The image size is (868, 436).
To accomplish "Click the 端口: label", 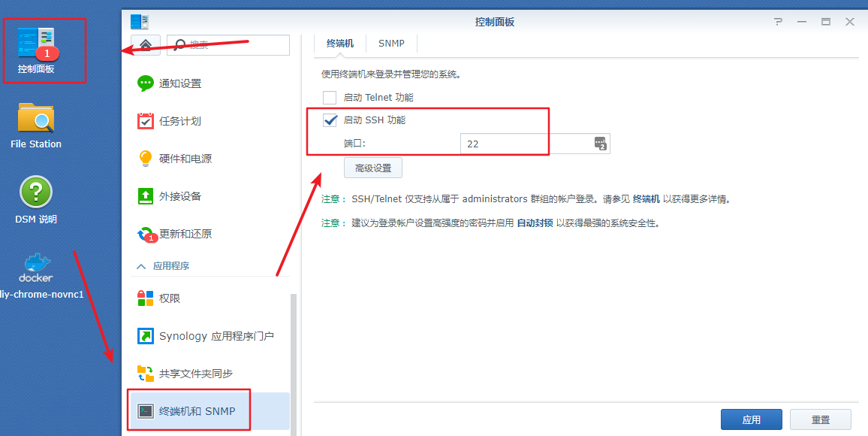I will point(355,144).
